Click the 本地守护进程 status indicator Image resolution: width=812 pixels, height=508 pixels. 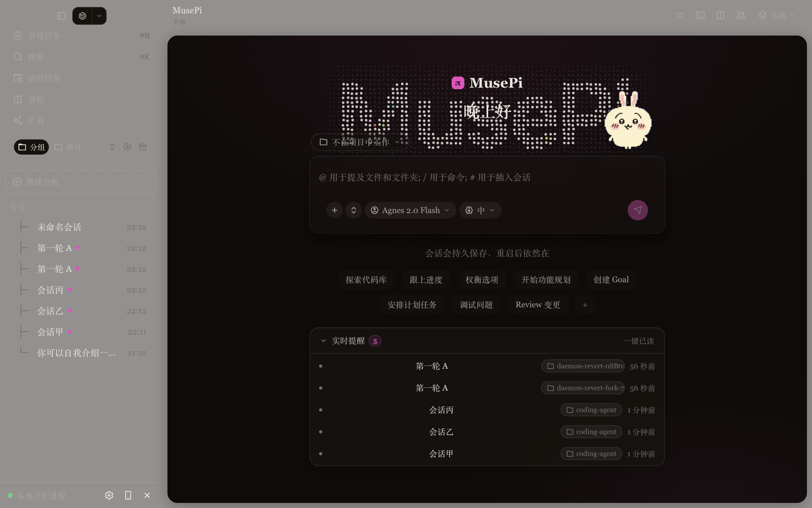(x=37, y=495)
